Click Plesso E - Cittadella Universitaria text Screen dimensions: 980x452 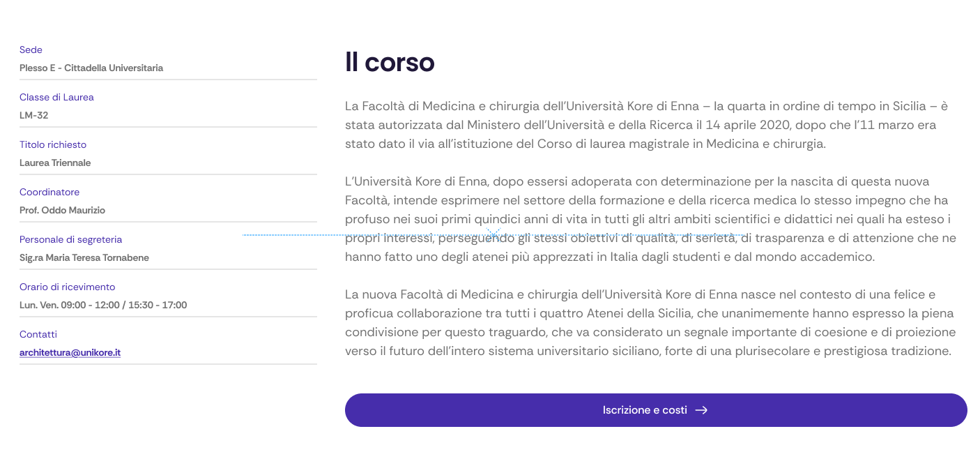pyautogui.click(x=91, y=68)
